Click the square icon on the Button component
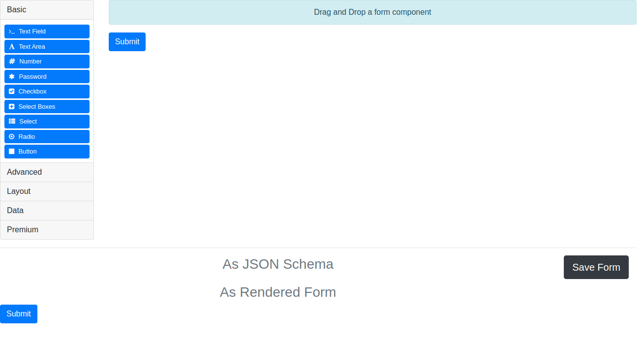Image resolution: width=644 pixels, height=344 pixels. [11, 151]
